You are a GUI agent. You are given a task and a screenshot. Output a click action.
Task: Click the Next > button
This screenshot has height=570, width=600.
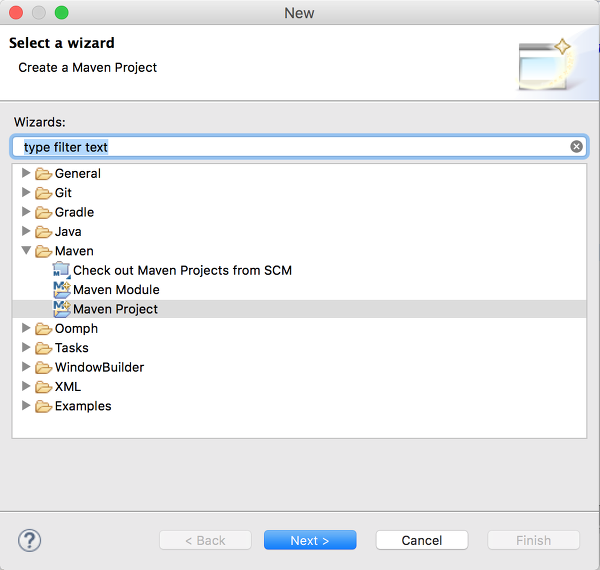[x=310, y=540]
